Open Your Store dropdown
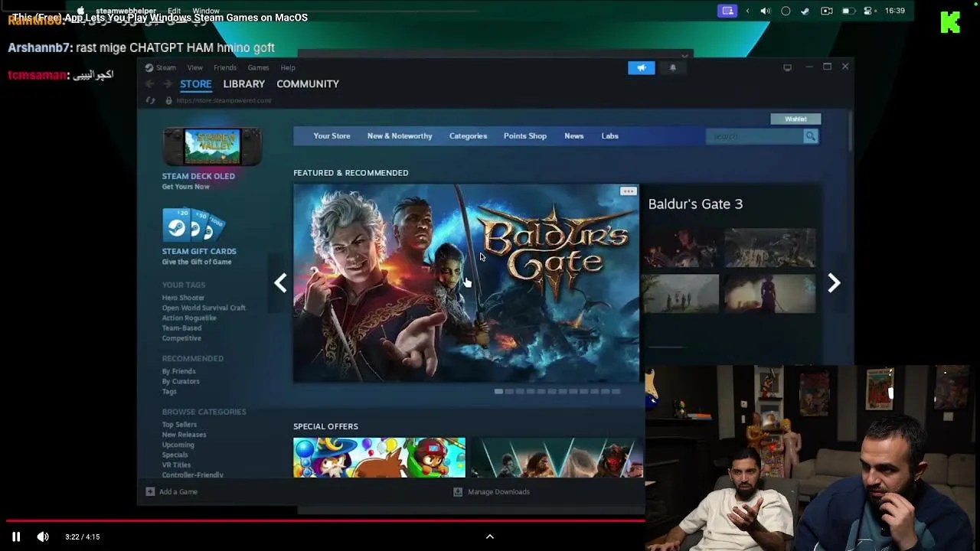This screenshot has height=551, width=980. [332, 136]
